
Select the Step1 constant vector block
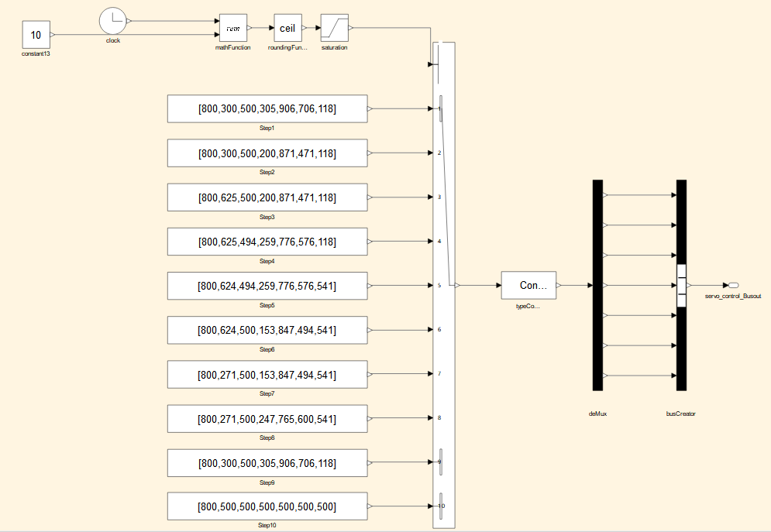[267, 109]
